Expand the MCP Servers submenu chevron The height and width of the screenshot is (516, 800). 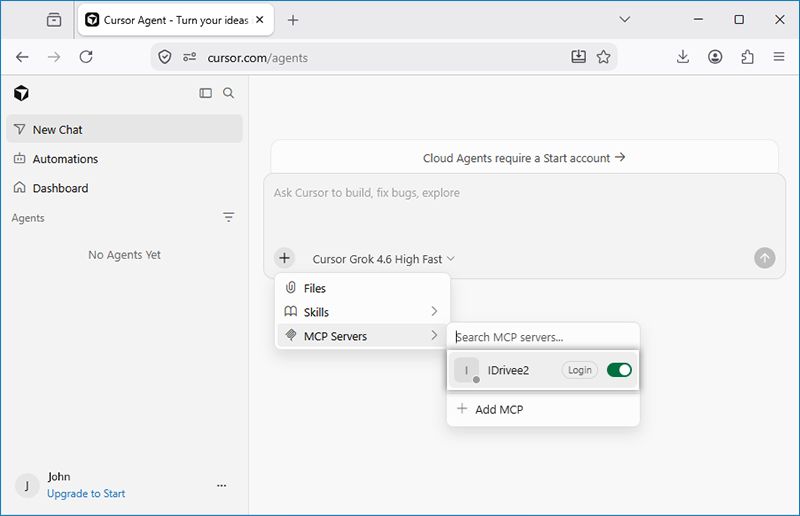pyautogui.click(x=434, y=335)
